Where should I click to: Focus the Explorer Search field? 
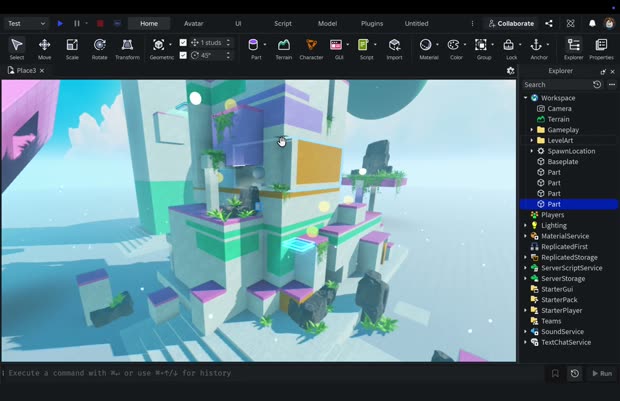556,85
